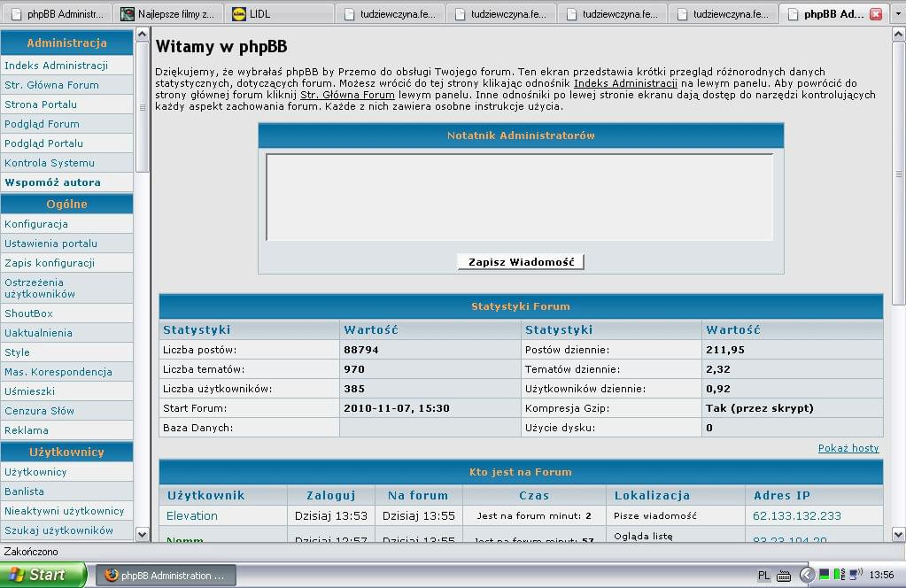Open Podgląd Portalu
This screenshot has height=588, width=906.
(x=43, y=143)
